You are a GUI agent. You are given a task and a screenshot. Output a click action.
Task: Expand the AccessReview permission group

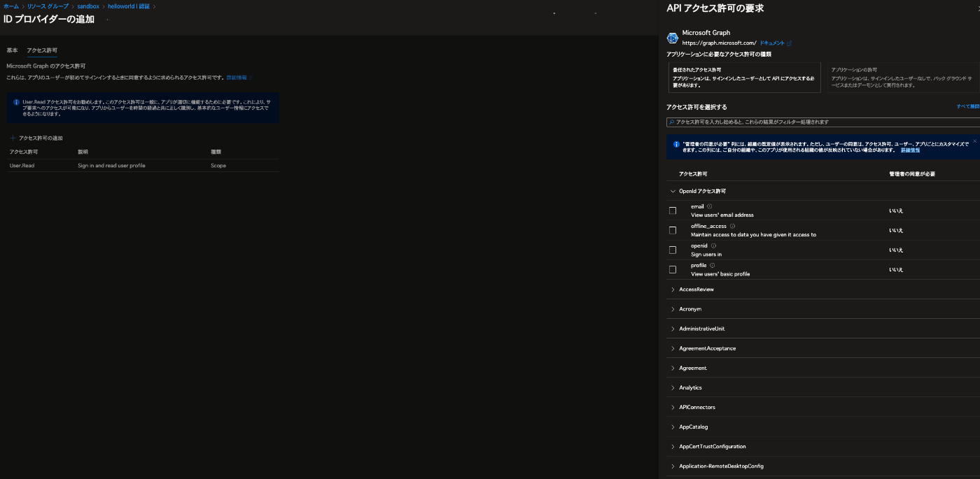[x=673, y=289]
